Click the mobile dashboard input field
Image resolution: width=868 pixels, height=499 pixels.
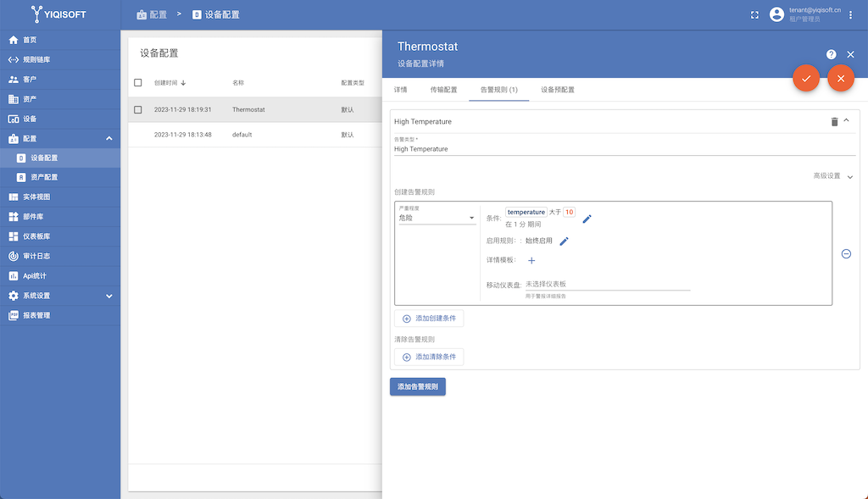[x=607, y=285]
